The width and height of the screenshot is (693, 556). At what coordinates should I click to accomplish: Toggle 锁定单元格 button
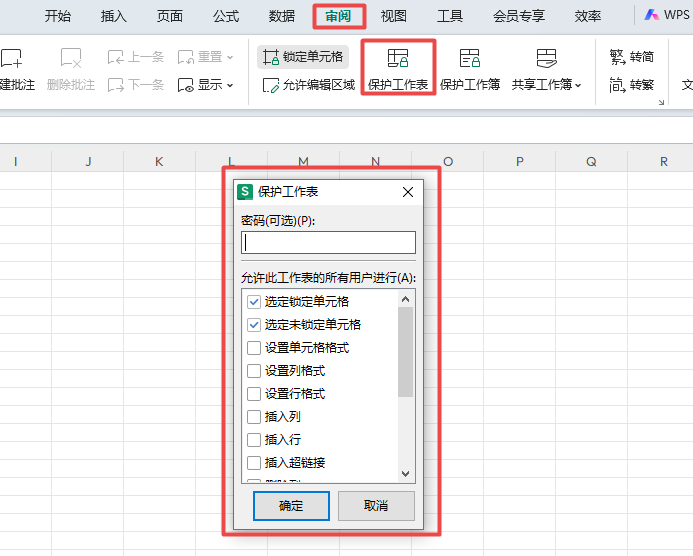click(x=303, y=57)
